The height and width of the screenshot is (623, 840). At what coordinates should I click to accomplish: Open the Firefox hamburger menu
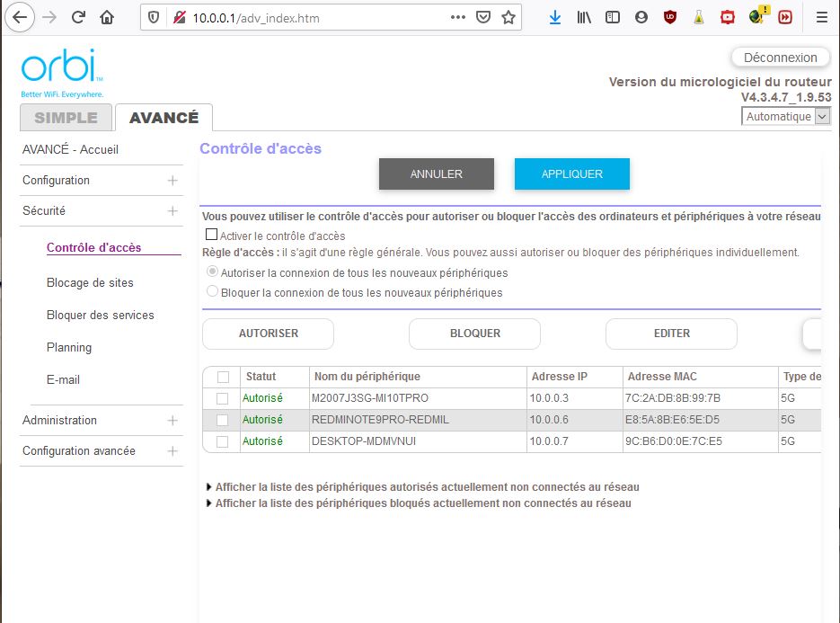click(x=821, y=17)
